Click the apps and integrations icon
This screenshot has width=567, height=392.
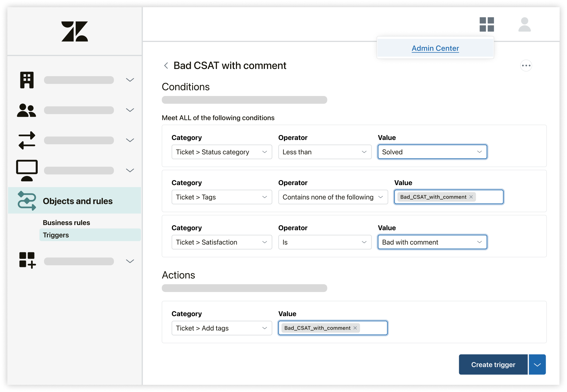click(x=27, y=260)
